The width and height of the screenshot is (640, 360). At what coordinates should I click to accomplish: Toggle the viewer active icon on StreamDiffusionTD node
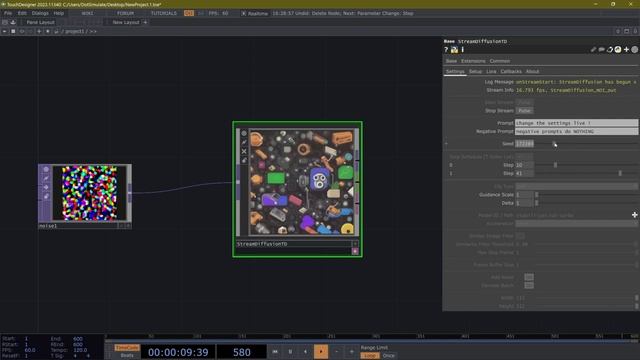pyautogui.click(x=244, y=133)
